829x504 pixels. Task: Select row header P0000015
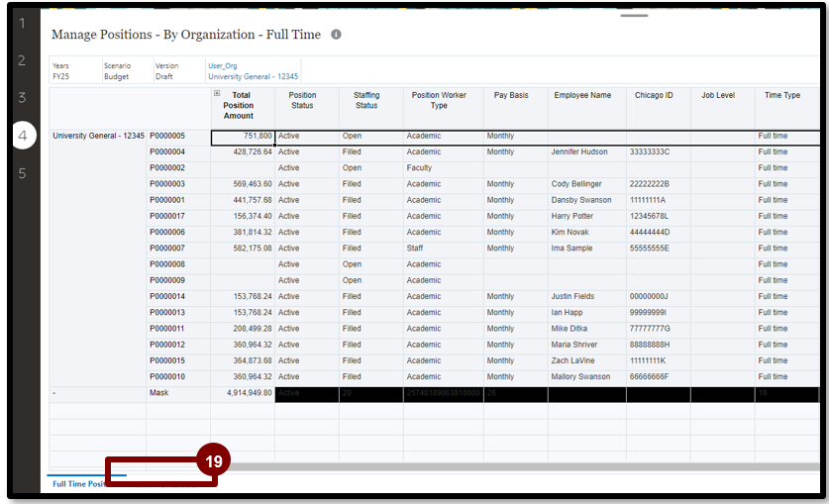[x=178, y=360]
